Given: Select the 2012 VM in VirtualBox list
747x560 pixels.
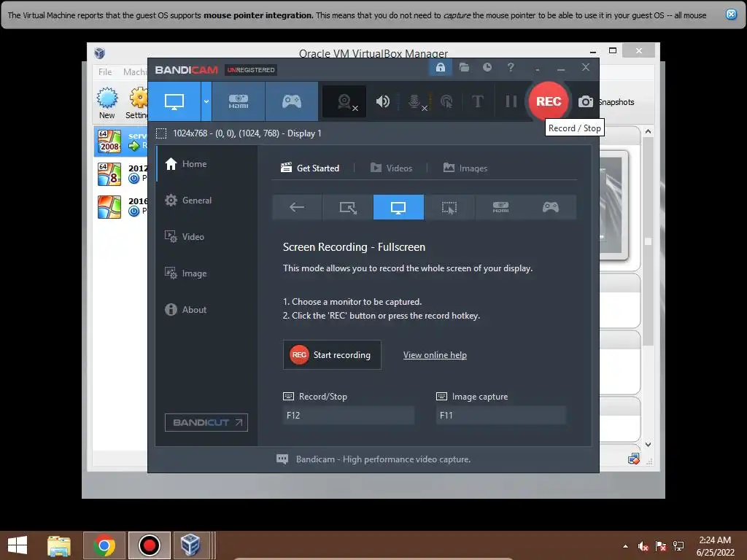Looking at the screenshot, I should [x=121, y=174].
